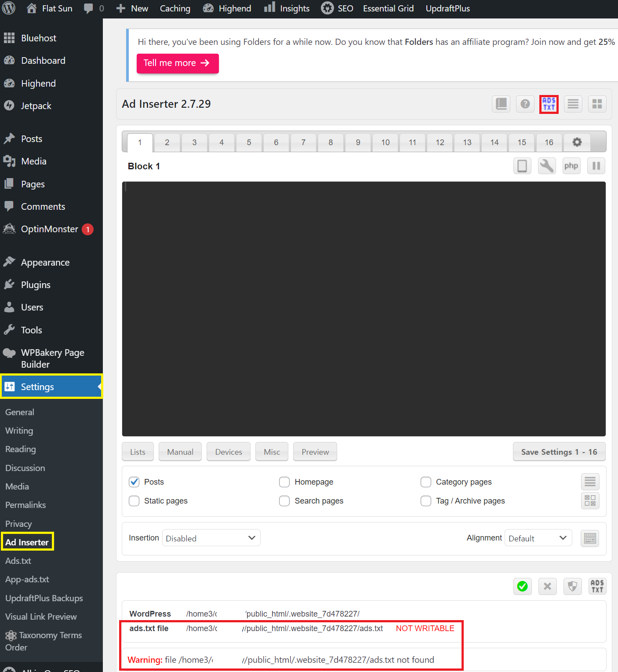Switch to block tab 12
The image size is (618, 672).
click(x=440, y=142)
